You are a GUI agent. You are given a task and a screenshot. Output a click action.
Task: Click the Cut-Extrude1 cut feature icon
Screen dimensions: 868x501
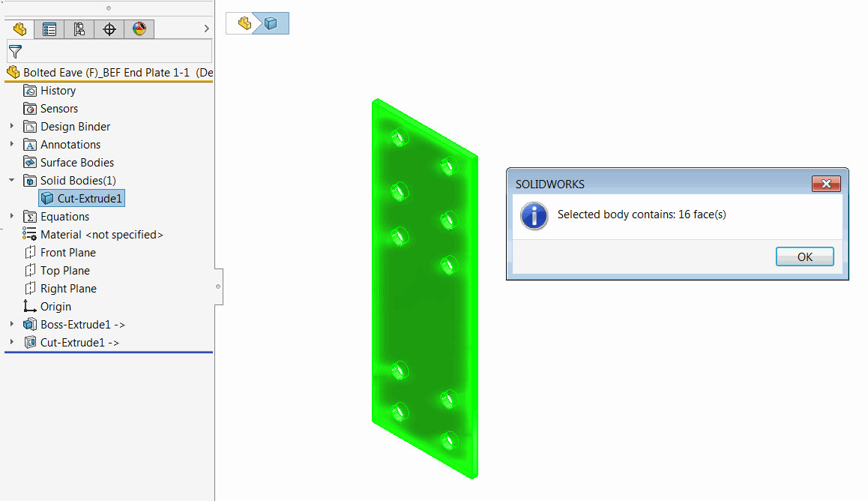click(x=30, y=343)
